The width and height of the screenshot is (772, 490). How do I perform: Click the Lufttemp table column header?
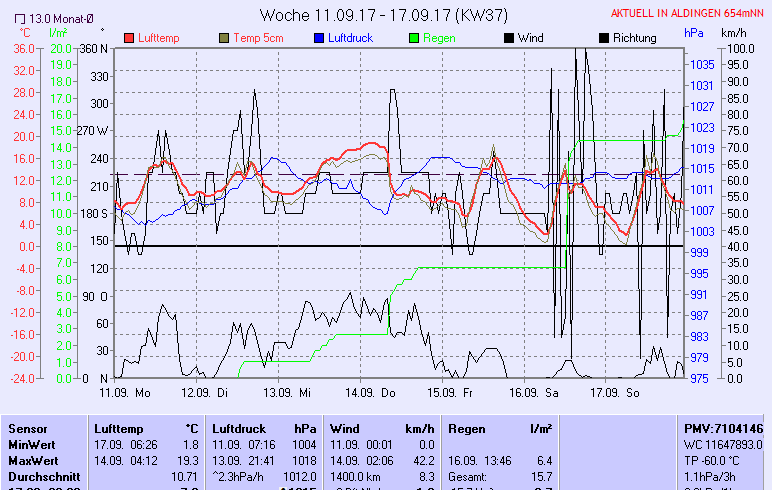pyautogui.click(x=120, y=428)
